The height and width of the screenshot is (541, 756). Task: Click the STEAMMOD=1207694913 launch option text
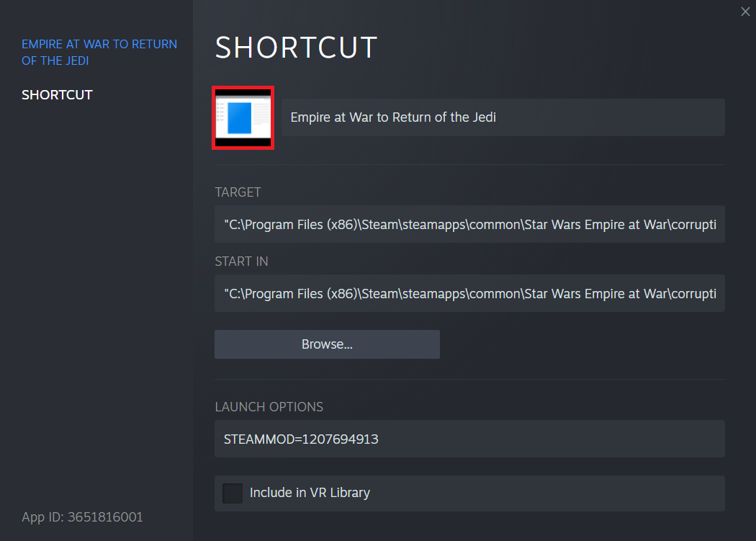coord(301,439)
